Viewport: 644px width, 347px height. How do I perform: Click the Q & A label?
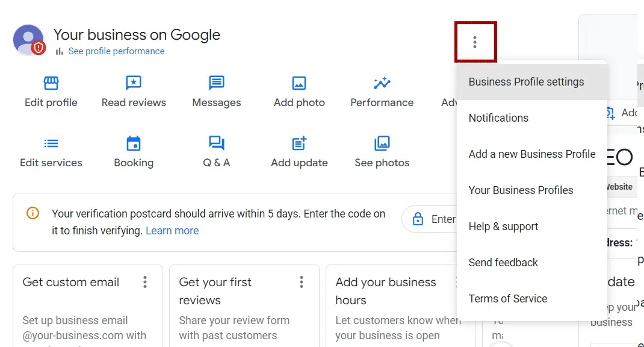pyautogui.click(x=217, y=163)
